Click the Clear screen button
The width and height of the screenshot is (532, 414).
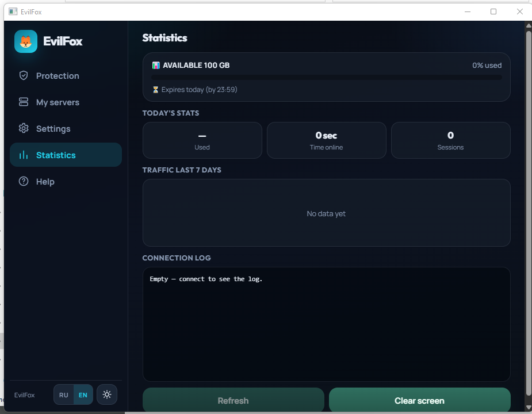tap(419, 400)
